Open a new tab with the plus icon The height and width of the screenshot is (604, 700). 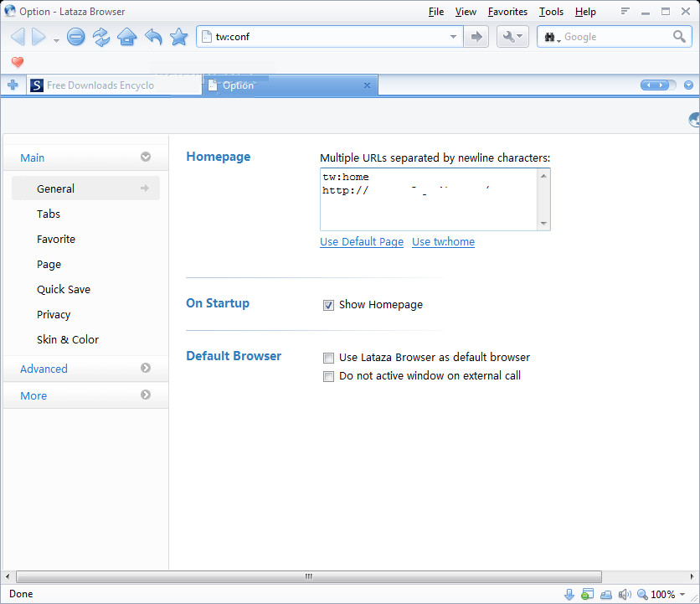pyautogui.click(x=13, y=85)
